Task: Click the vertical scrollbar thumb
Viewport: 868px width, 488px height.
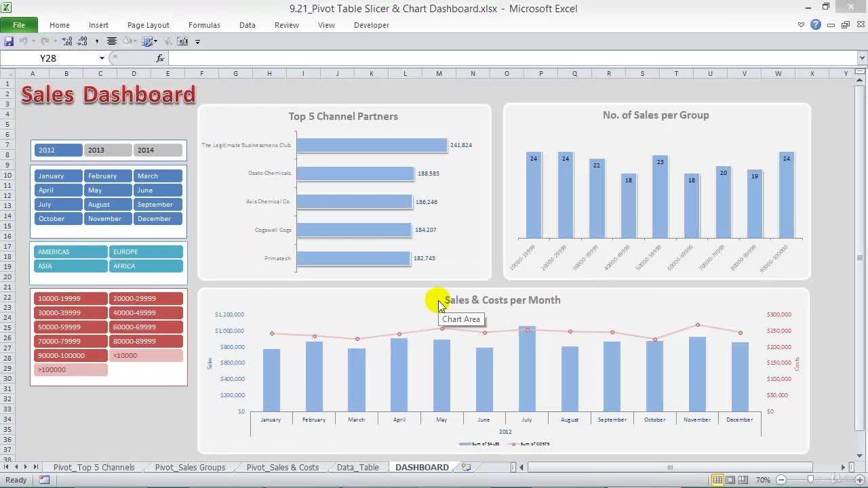Action: click(861, 258)
